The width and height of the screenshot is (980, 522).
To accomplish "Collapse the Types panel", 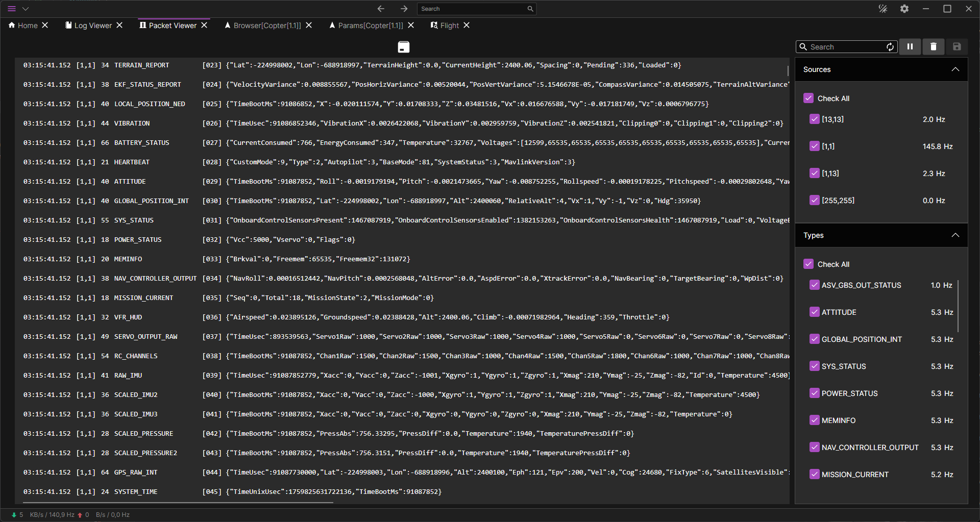I will (x=955, y=235).
